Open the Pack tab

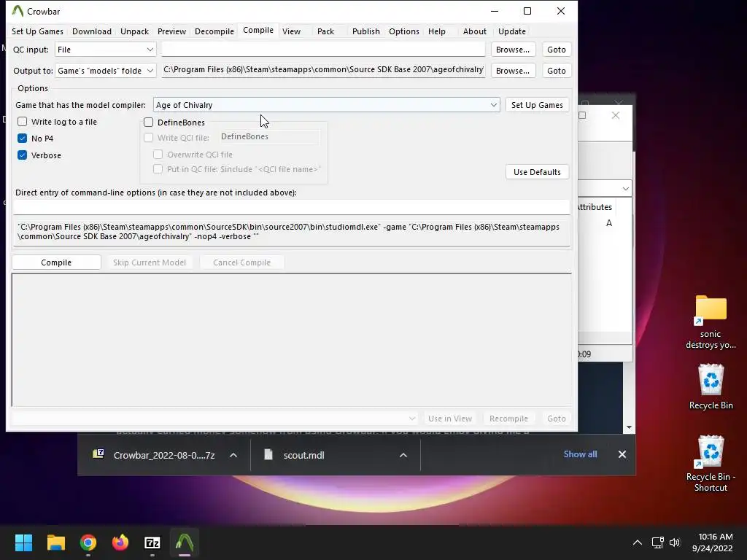pos(325,31)
